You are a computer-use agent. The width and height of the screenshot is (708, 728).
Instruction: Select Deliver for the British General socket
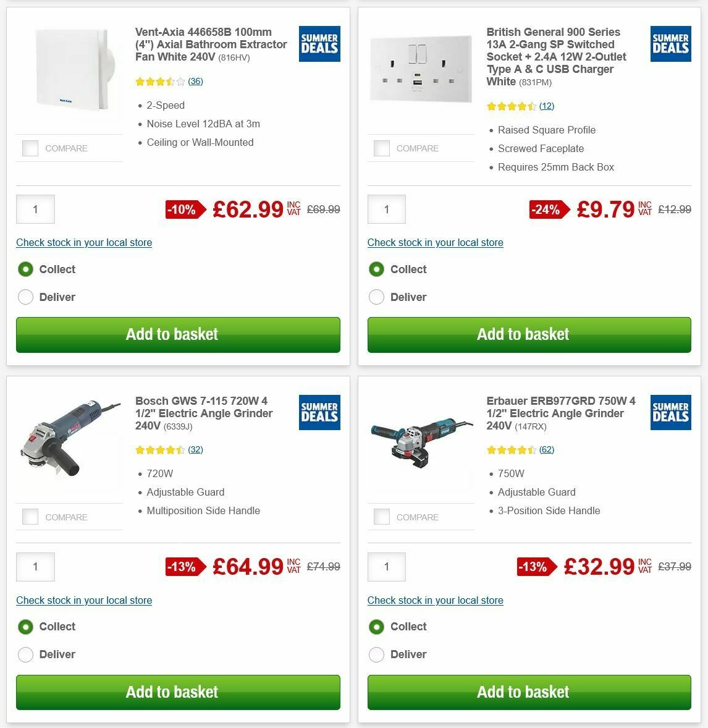point(376,297)
